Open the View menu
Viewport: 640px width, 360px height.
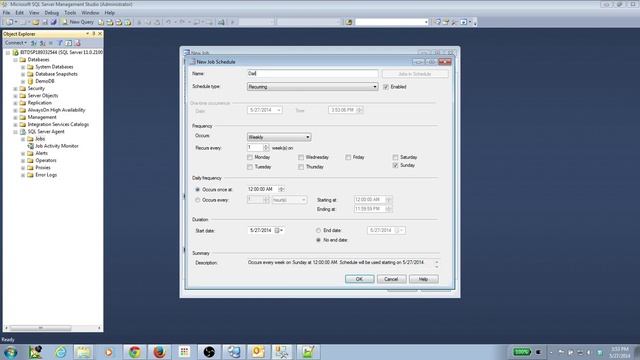[x=34, y=13]
